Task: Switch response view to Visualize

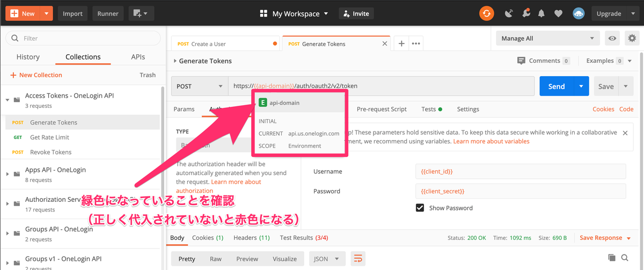Action: 284,259
